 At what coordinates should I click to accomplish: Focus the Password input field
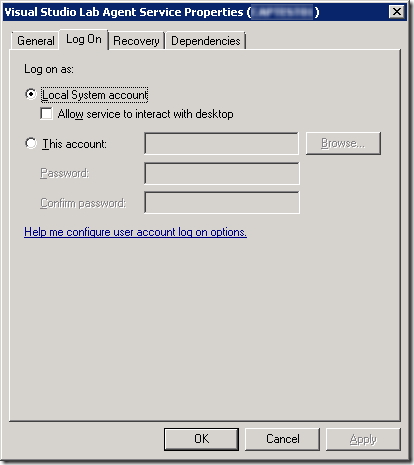tap(222, 173)
